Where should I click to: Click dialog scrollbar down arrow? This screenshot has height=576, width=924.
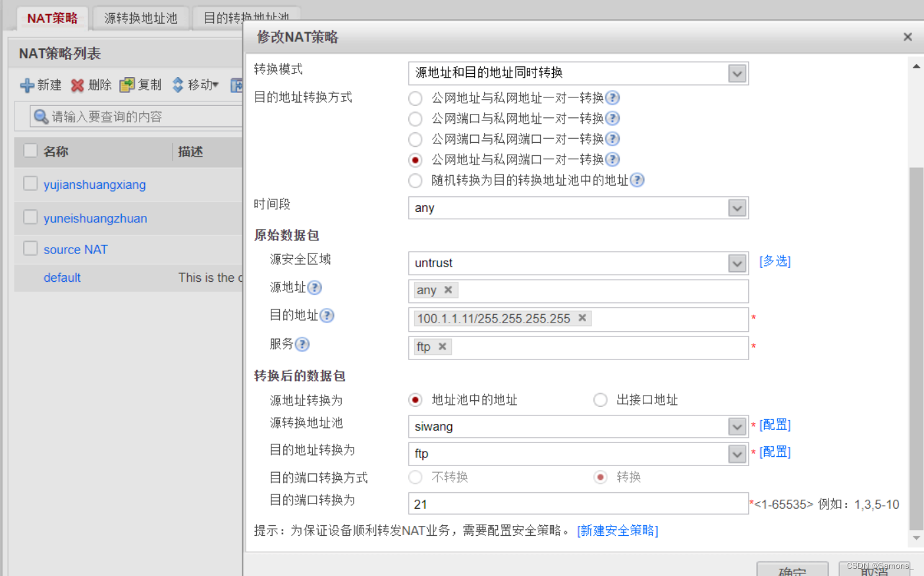(916, 538)
